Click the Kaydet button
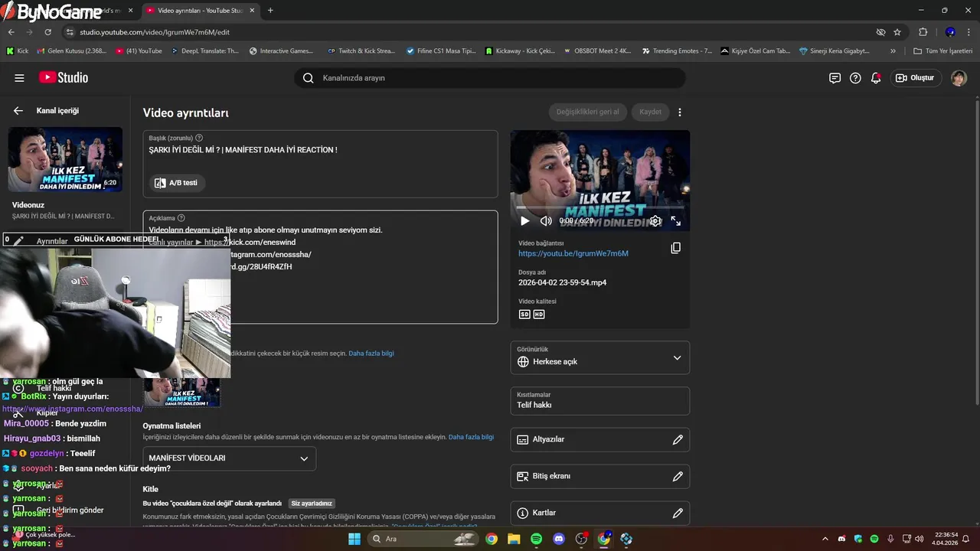Image resolution: width=980 pixels, height=551 pixels. pos(650,112)
